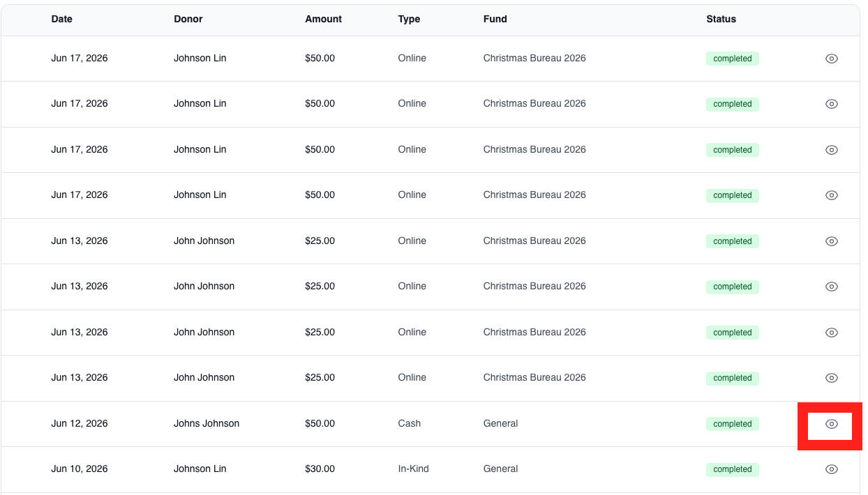Sort table by Date column header

coord(62,19)
